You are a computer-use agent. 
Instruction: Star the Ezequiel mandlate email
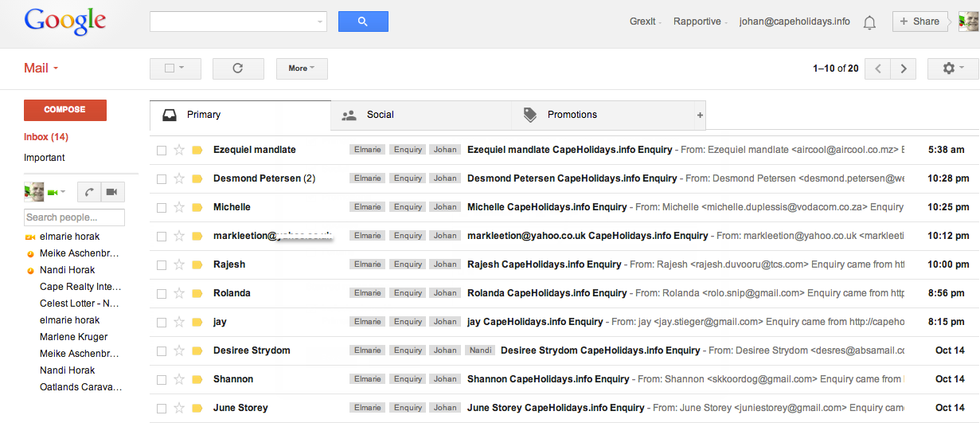coord(179,150)
